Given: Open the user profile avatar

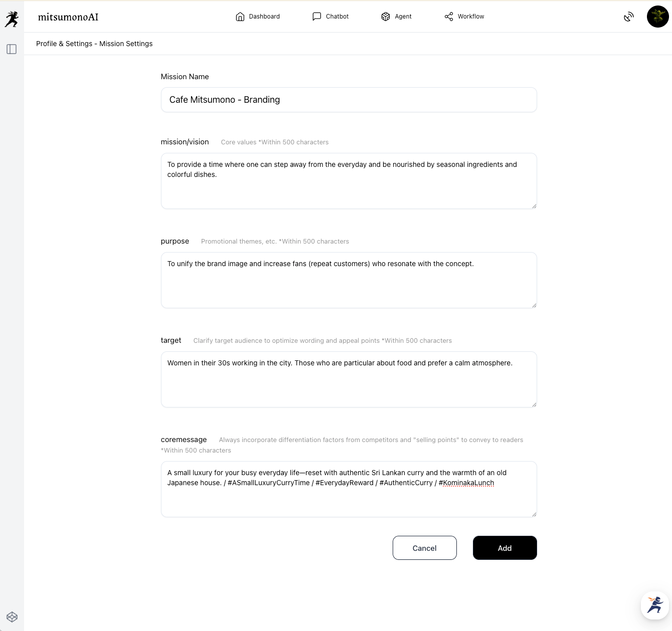Looking at the screenshot, I should (x=657, y=17).
